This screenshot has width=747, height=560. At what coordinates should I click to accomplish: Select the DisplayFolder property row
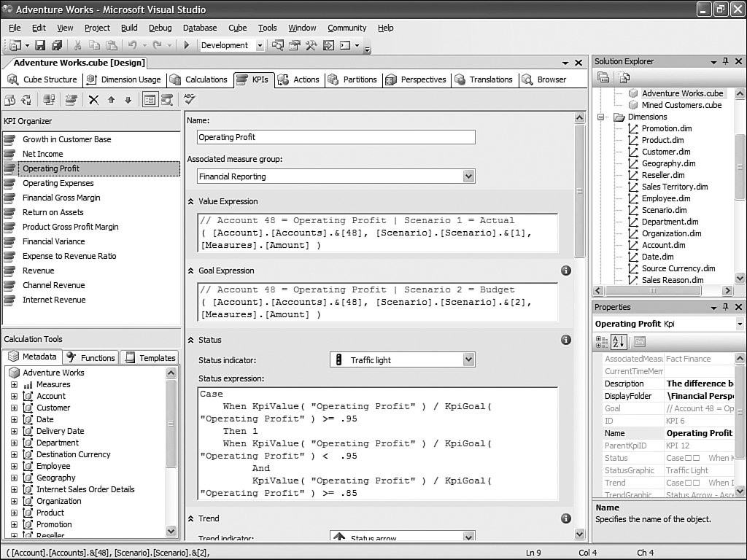pyautogui.click(x=668, y=396)
